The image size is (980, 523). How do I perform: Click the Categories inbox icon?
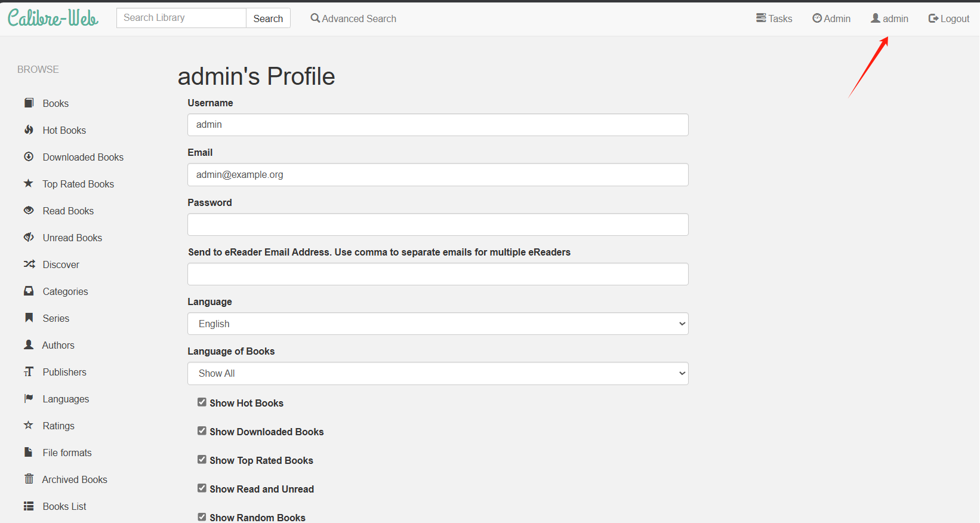click(x=29, y=291)
